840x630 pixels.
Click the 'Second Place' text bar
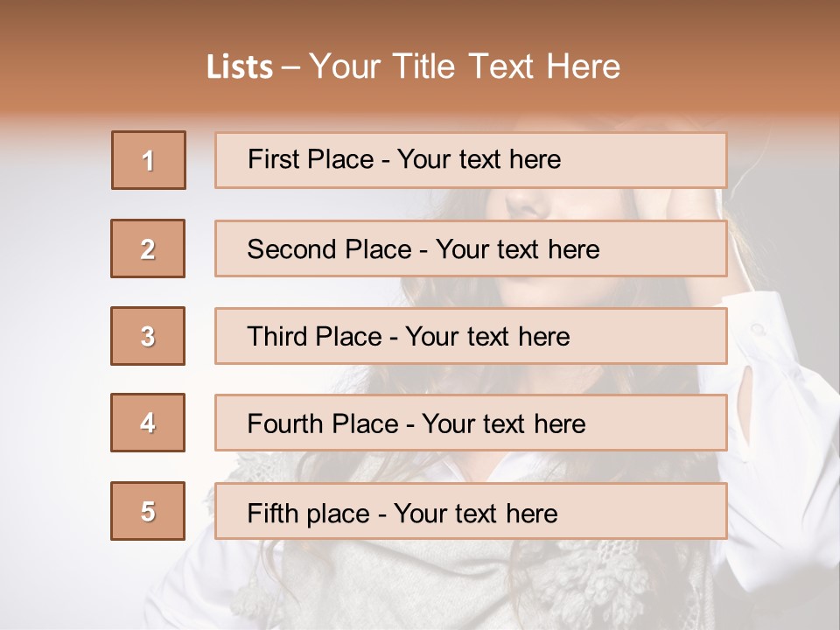pyautogui.click(x=471, y=248)
